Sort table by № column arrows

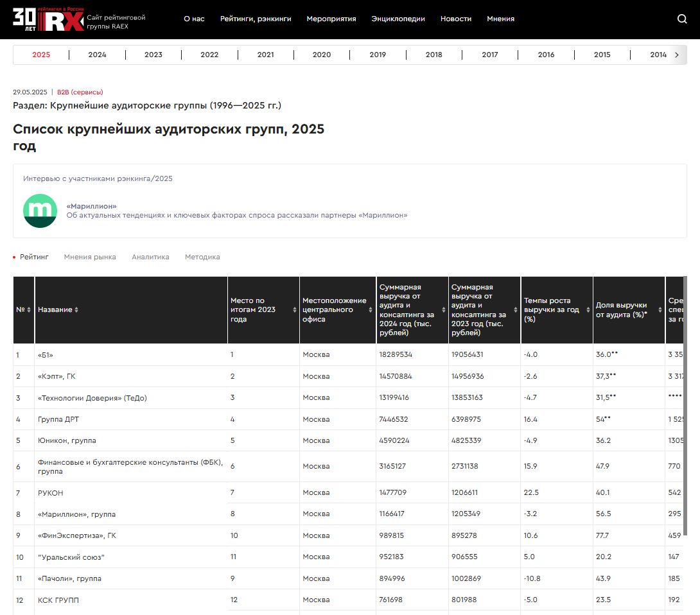coord(28,309)
